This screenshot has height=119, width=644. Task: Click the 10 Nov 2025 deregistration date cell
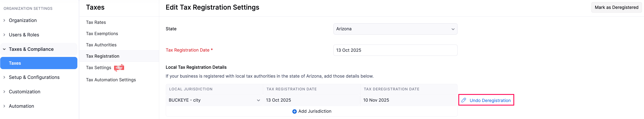click(x=408, y=100)
